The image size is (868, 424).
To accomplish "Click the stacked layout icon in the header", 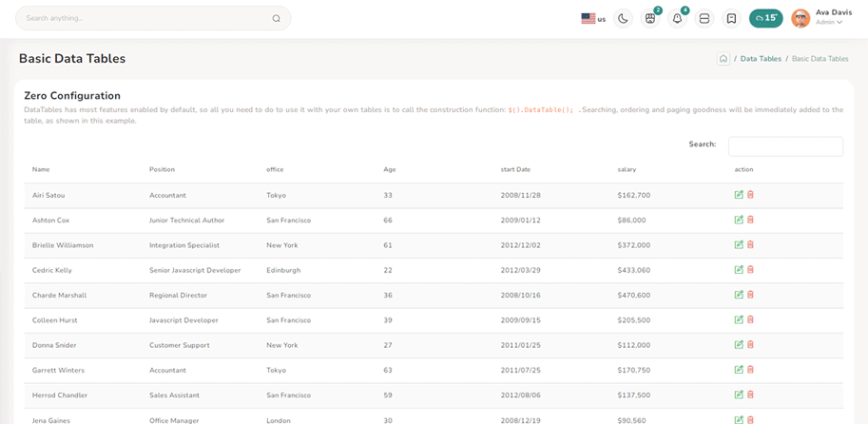I will pos(704,18).
